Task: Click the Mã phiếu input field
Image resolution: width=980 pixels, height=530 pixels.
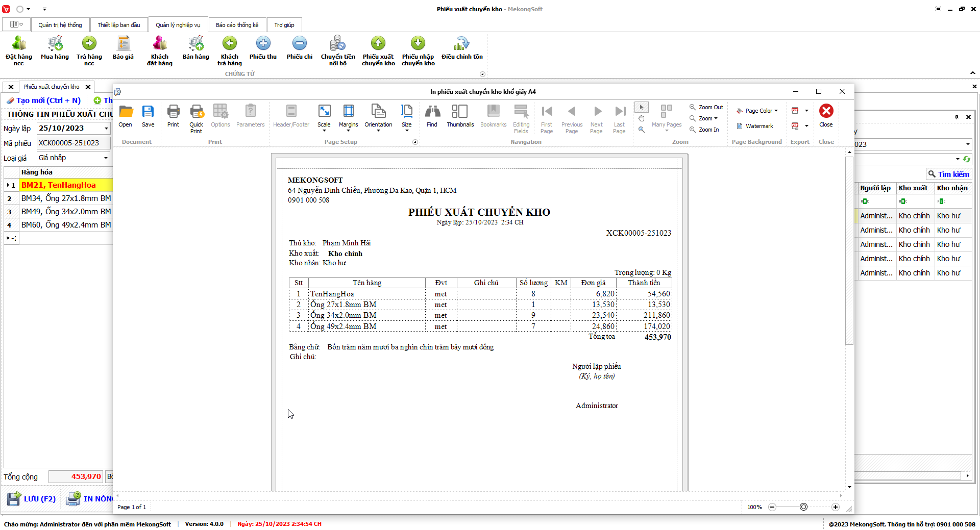Action: point(73,143)
